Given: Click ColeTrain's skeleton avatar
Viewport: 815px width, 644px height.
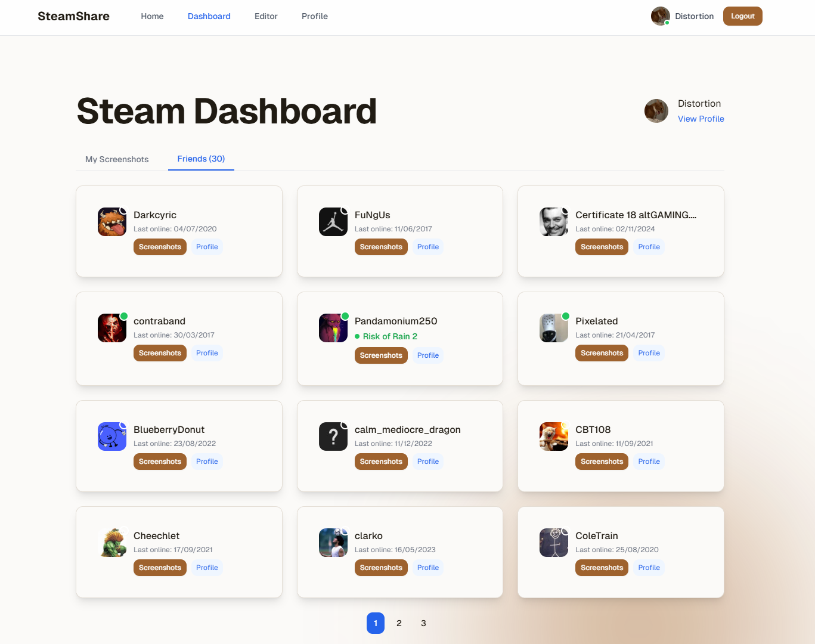Looking at the screenshot, I should pos(554,543).
